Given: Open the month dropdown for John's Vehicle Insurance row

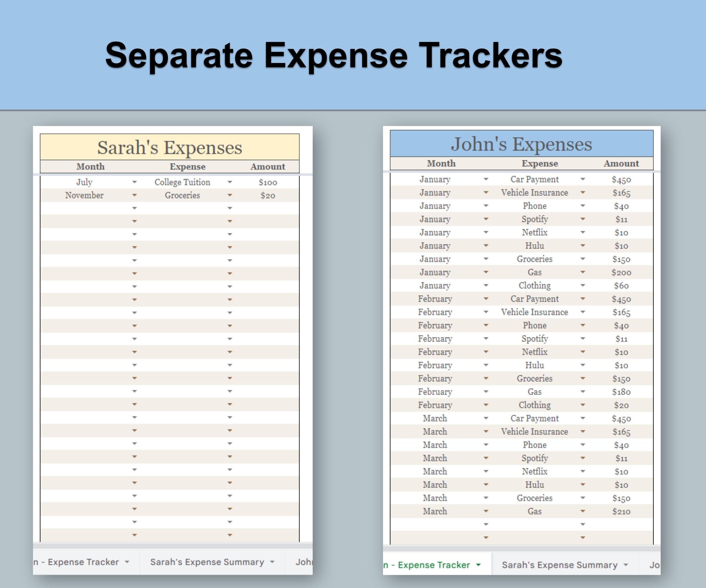Looking at the screenshot, I should pyautogui.click(x=487, y=193).
